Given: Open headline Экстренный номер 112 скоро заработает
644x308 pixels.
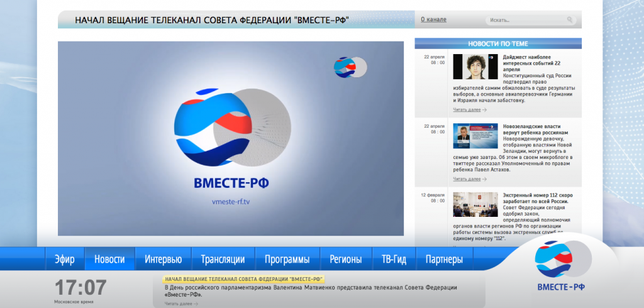Looking at the screenshot, I should pos(537,199).
